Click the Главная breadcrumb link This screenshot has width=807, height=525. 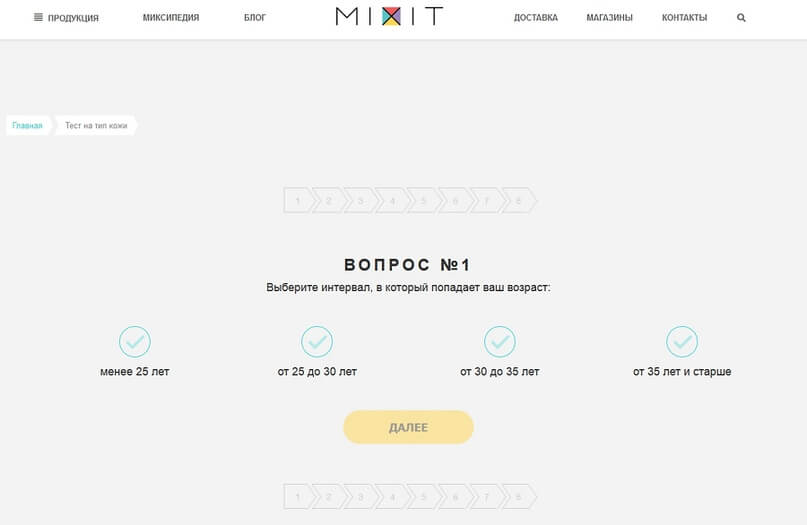pyautogui.click(x=28, y=126)
